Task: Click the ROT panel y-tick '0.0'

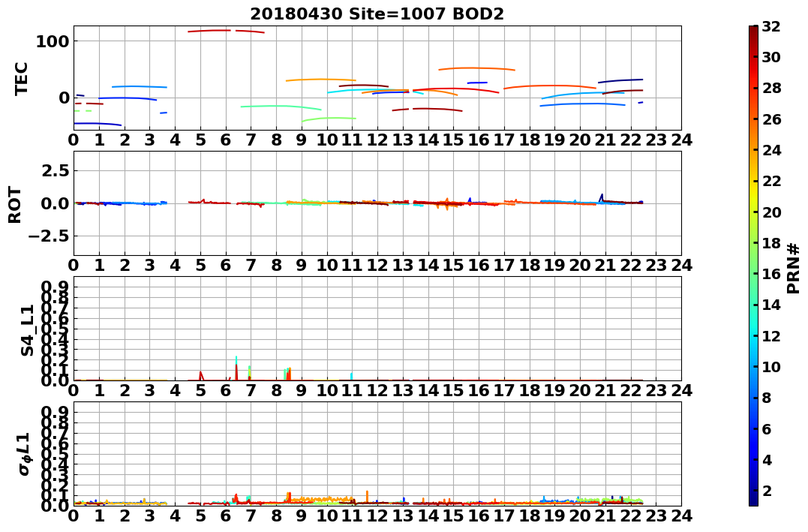Action: [56, 203]
